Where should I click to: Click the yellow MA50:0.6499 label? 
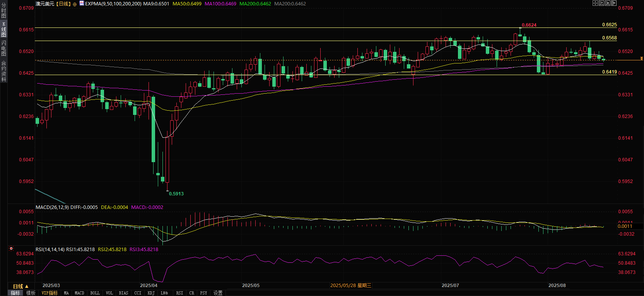187,4
